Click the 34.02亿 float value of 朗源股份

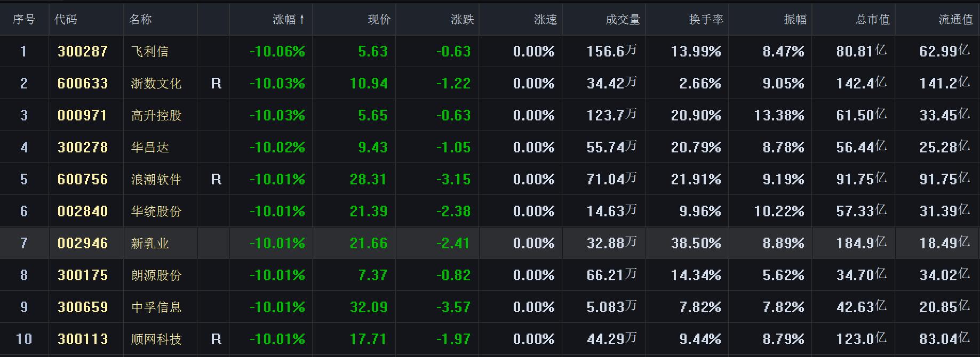pos(944,275)
